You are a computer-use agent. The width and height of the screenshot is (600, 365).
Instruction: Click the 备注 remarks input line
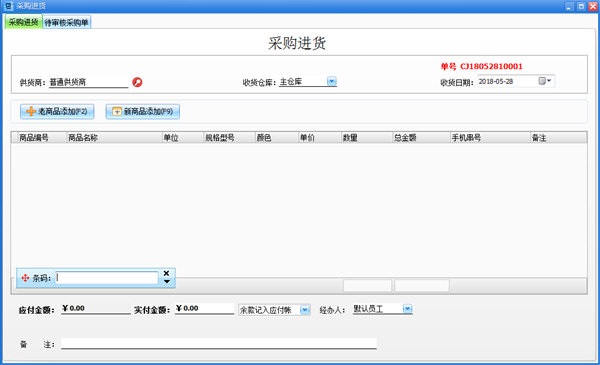click(219, 344)
